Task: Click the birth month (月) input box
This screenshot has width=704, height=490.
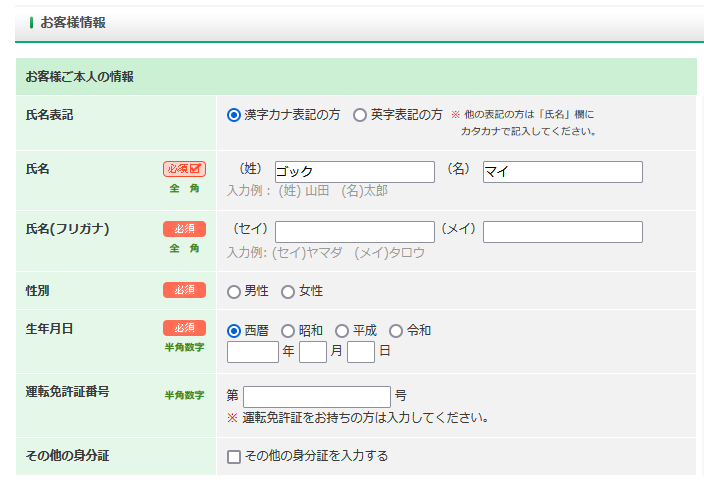Action: pyautogui.click(x=313, y=352)
